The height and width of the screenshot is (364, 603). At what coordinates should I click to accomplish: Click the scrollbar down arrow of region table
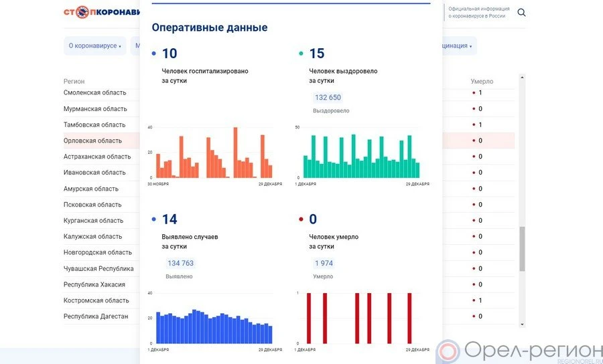click(x=522, y=325)
